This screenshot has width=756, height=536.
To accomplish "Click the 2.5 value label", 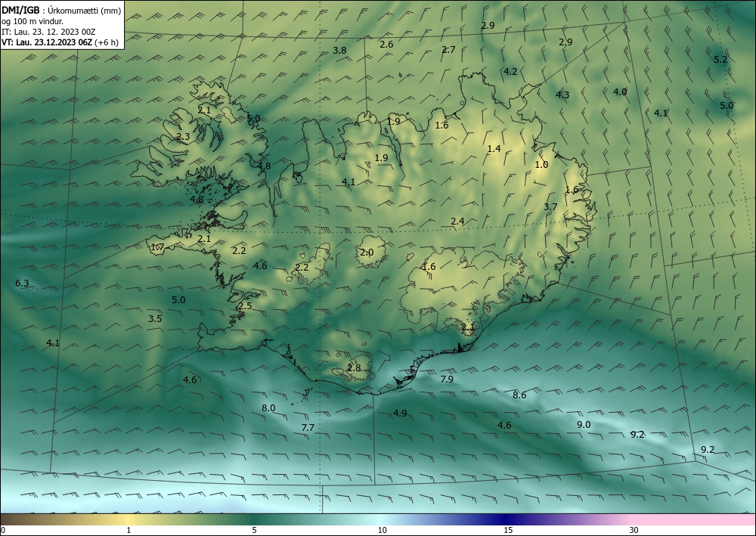I will point(245,306).
